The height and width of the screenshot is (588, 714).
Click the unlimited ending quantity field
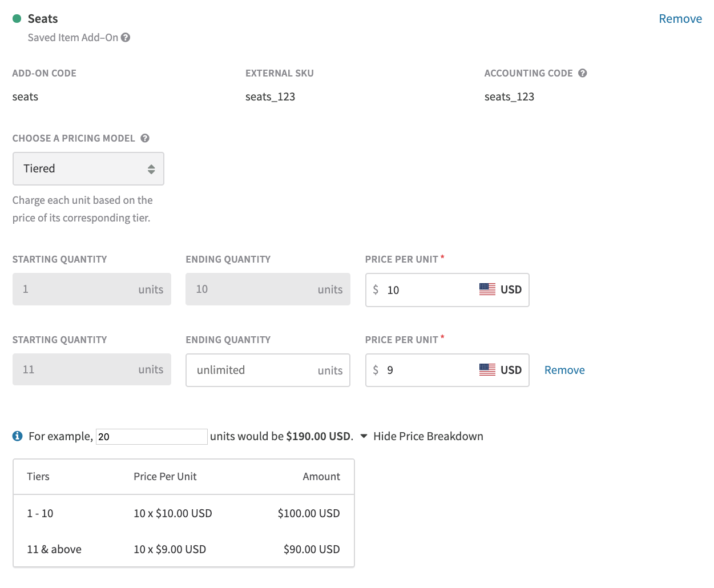[254, 370]
